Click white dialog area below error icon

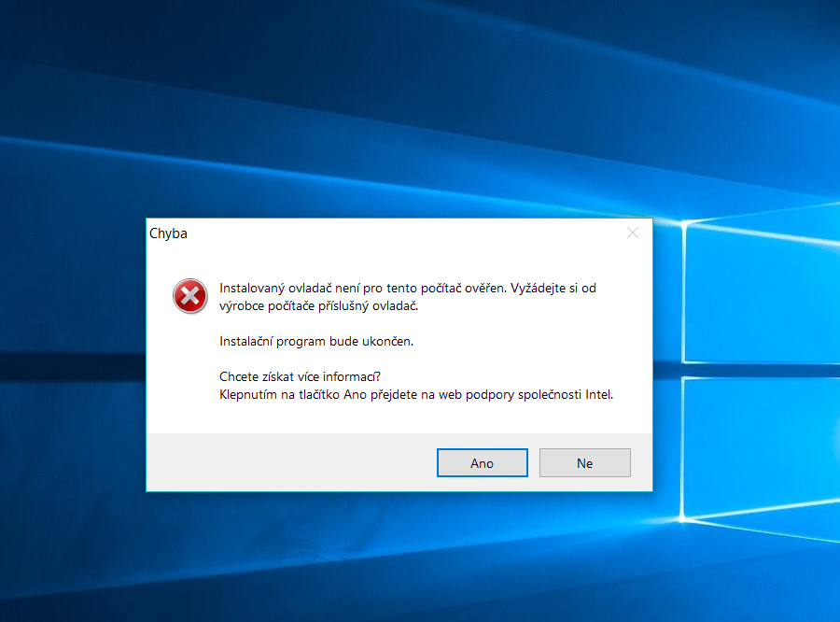point(190,374)
